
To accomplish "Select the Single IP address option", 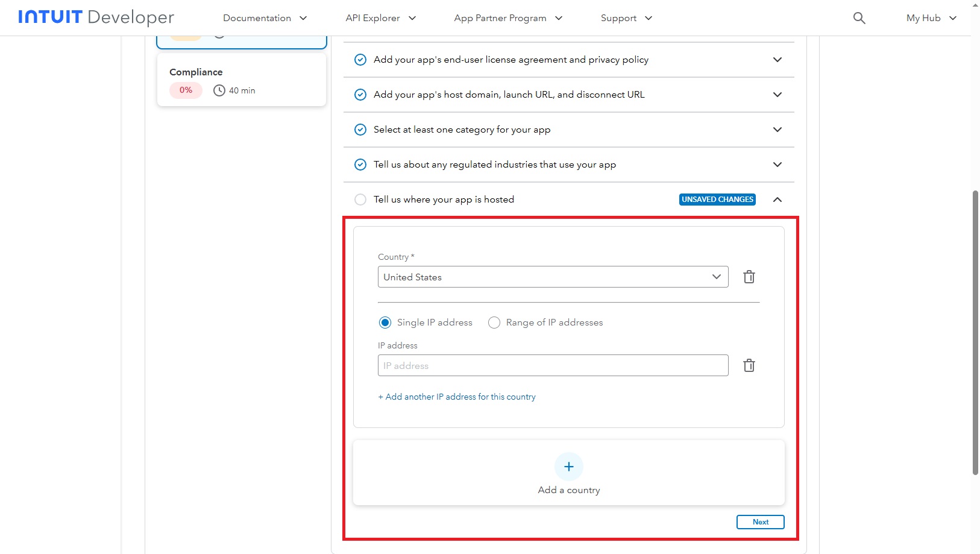I will click(x=385, y=323).
